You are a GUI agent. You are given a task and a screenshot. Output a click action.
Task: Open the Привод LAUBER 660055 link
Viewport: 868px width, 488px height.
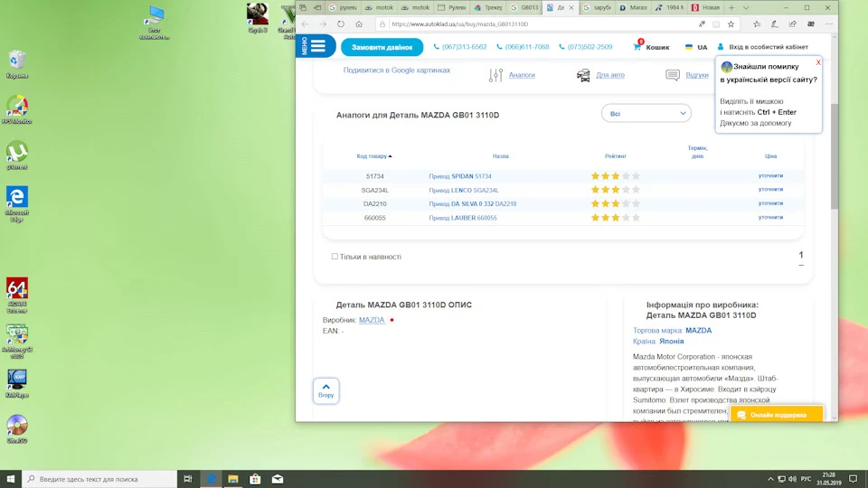463,218
